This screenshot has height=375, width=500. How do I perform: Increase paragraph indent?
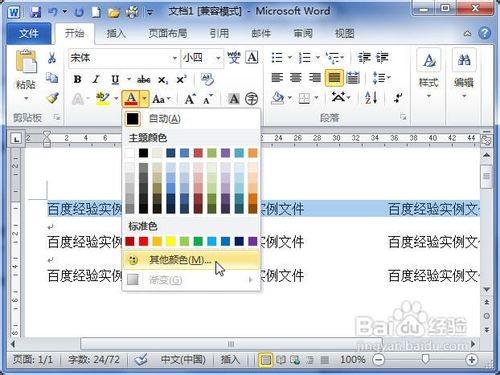tap(382, 58)
